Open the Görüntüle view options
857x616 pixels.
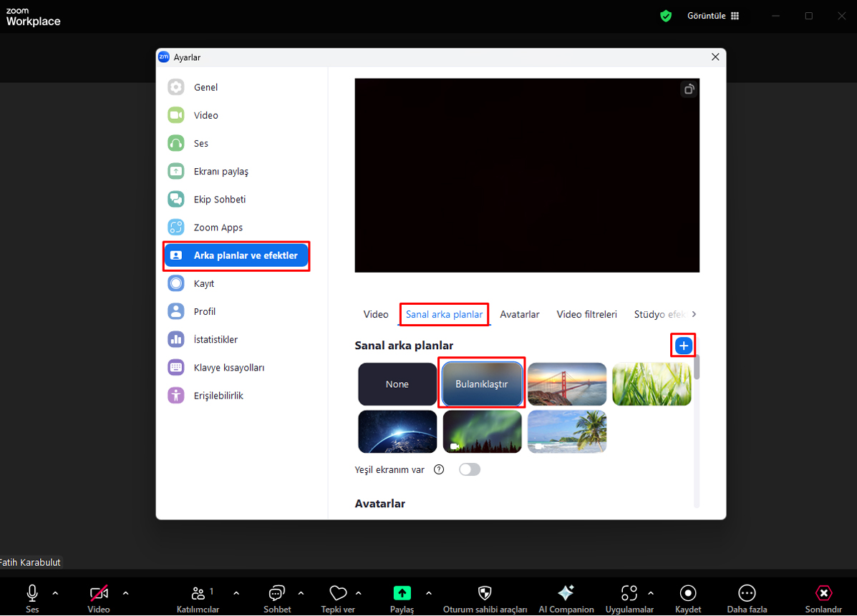[712, 16]
